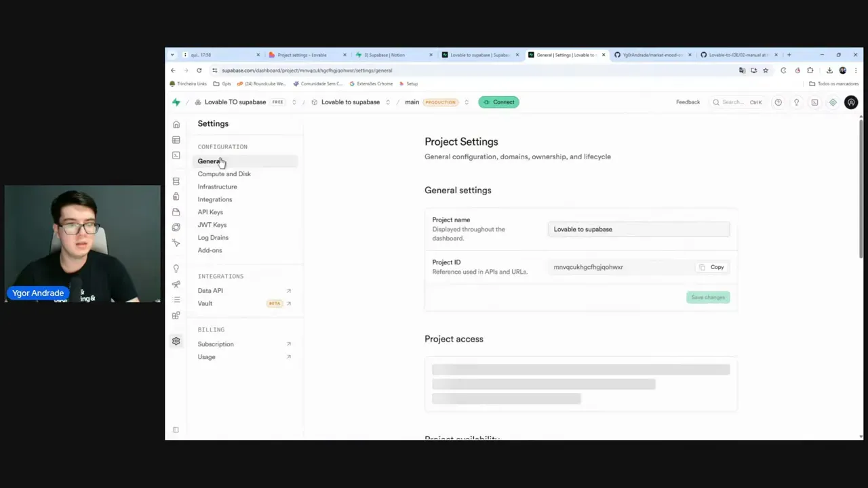Expand the project switcher chevrons
The height and width of the screenshot is (488, 868).
(x=388, y=102)
